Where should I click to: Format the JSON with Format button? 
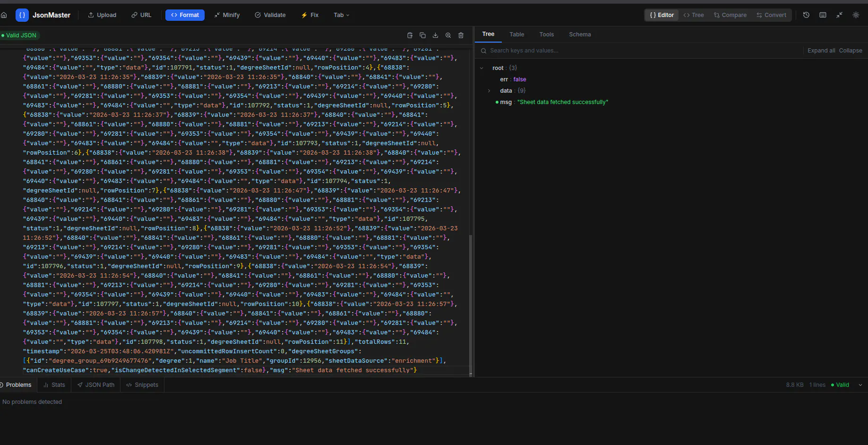[185, 15]
